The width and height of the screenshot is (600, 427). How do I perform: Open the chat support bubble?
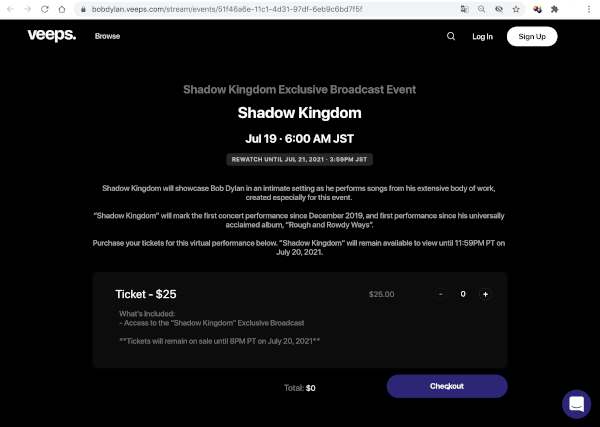pyautogui.click(x=576, y=404)
